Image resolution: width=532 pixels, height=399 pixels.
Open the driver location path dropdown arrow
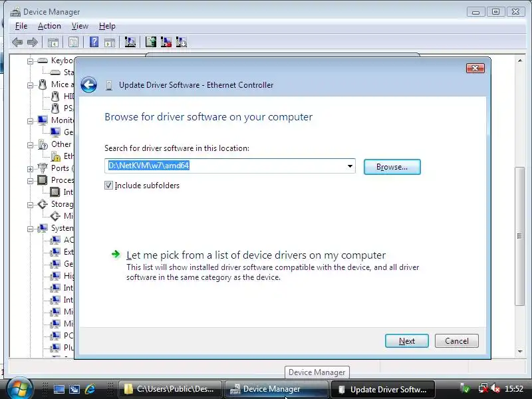tap(350, 166)
